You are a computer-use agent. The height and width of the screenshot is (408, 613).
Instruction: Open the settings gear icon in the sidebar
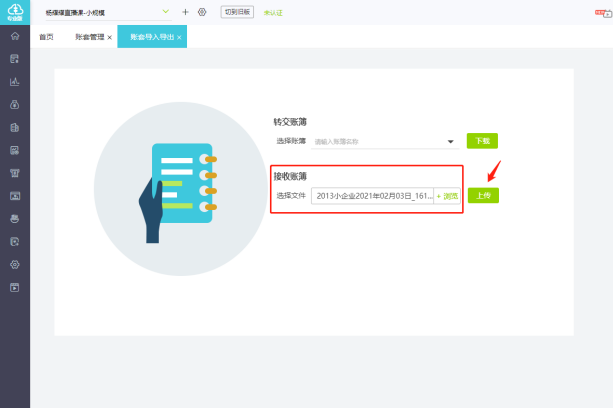pos(15,265)
